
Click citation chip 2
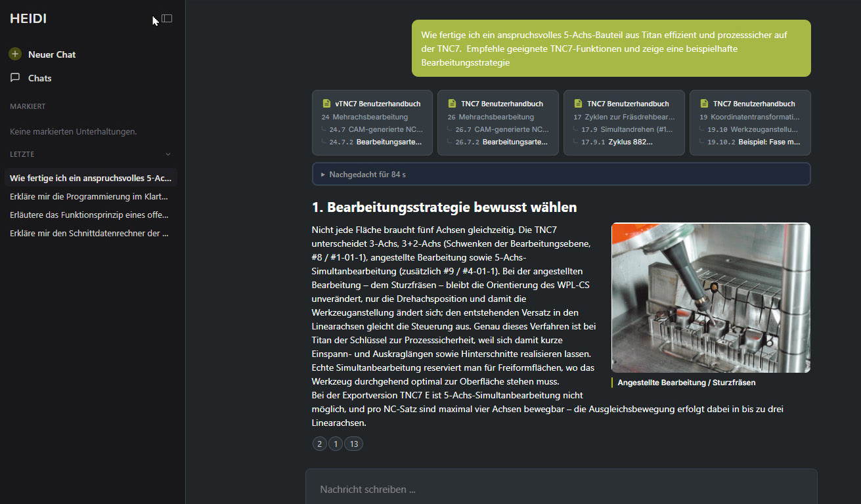(320, 444)
